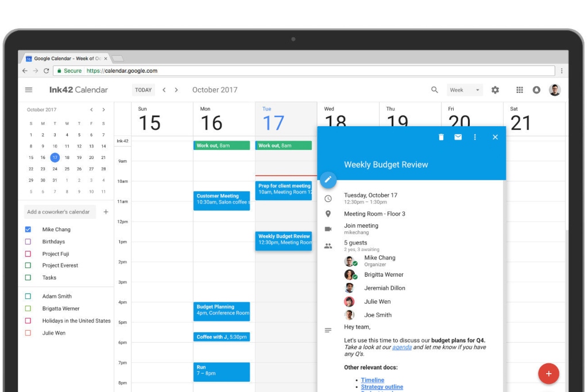Open the Timeline document link
Viewport: 588px width, 392px height.
pos(372,380)
